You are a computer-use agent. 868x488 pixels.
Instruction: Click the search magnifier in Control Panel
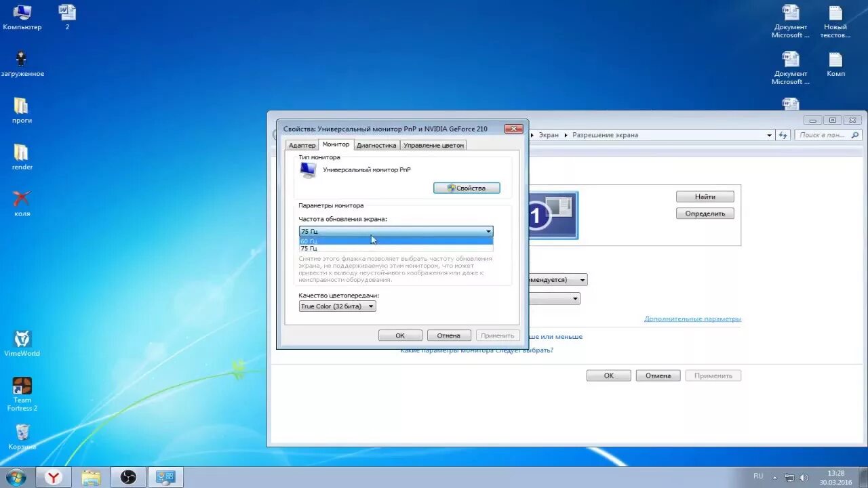pos(856,135)
